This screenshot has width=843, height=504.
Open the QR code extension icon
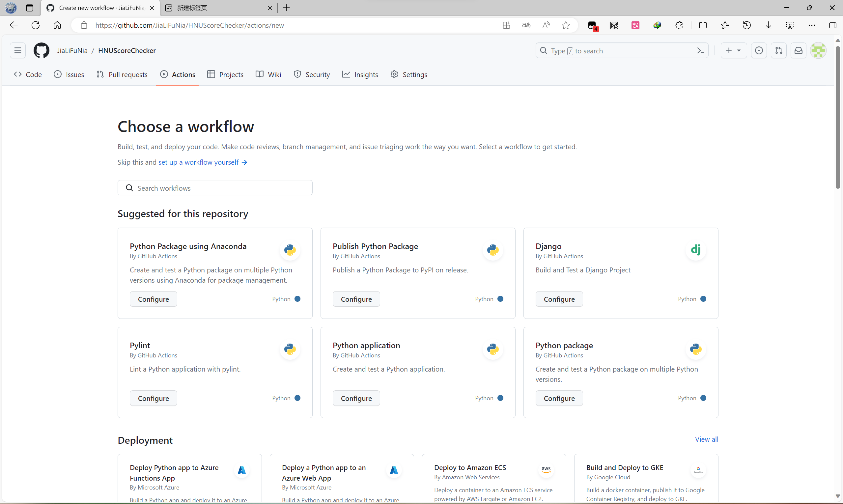point(614,25)
